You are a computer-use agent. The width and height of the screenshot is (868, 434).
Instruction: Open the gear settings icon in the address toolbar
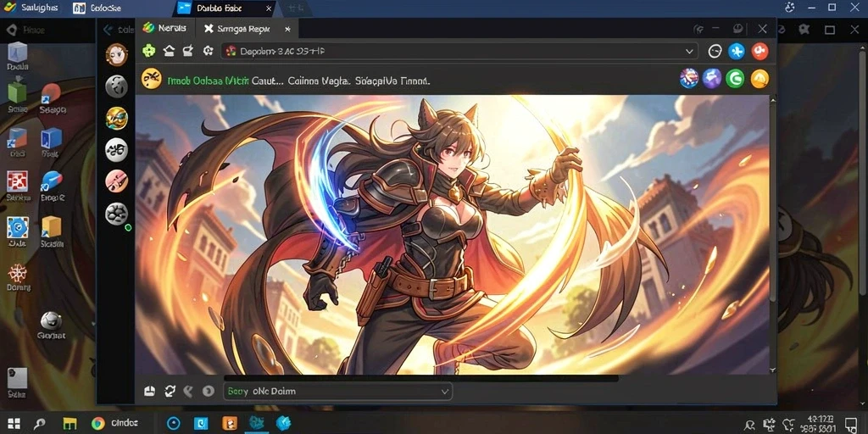[209, 51]
